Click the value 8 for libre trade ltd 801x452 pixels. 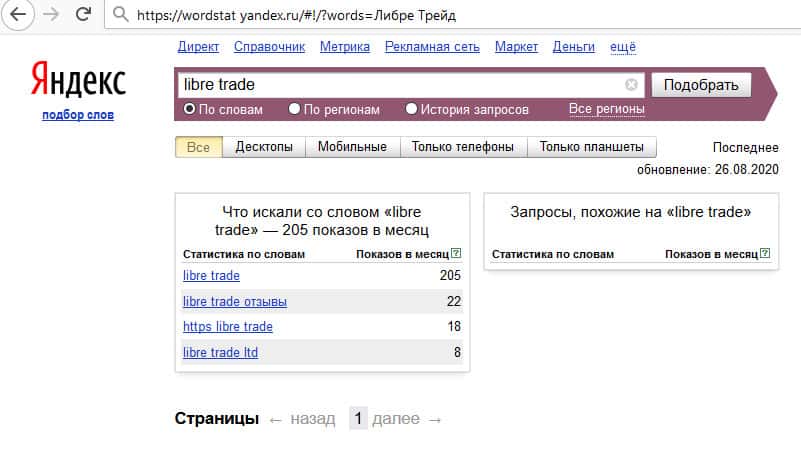coord(457,352)
